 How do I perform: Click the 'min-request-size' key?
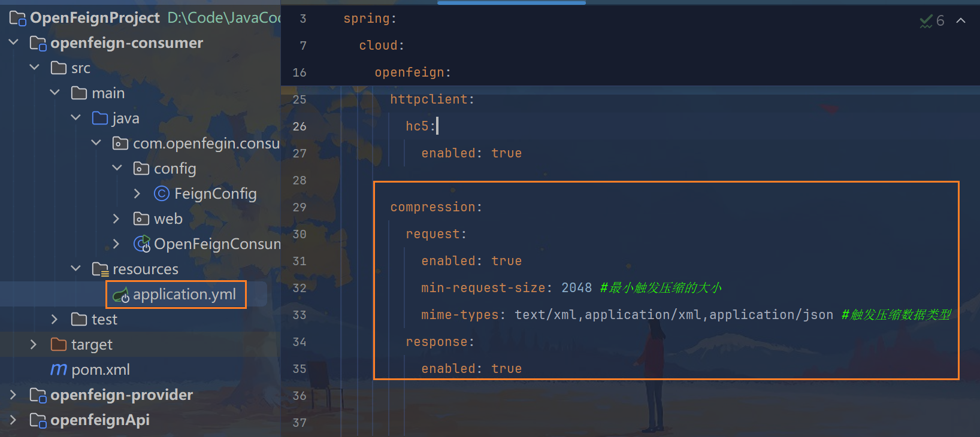tap(483, 288)
